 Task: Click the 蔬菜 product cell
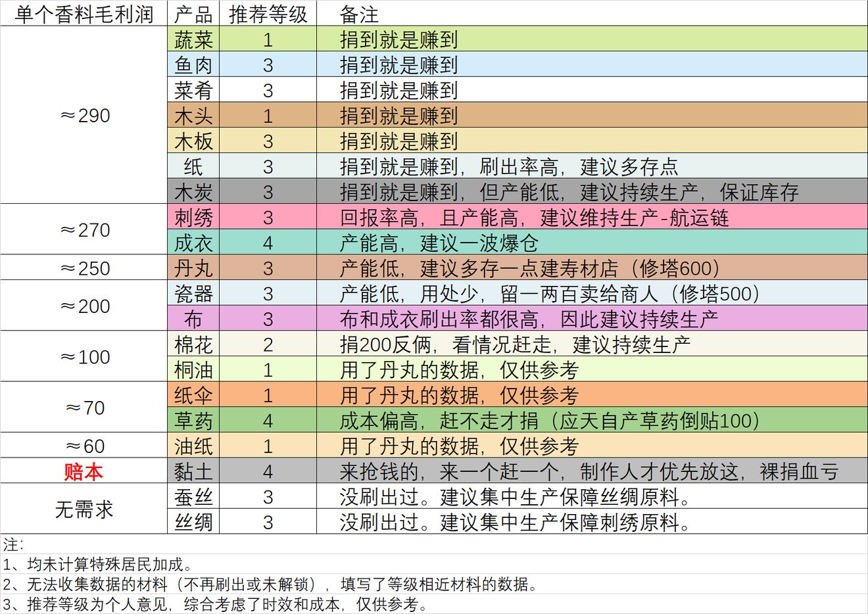(x=193, y=39)
